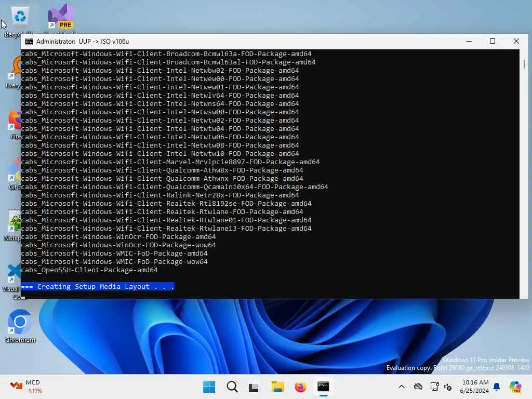
Task: Open the clock showing 10:16 AM
Action: pyautogui.click(x=475, y=387)
